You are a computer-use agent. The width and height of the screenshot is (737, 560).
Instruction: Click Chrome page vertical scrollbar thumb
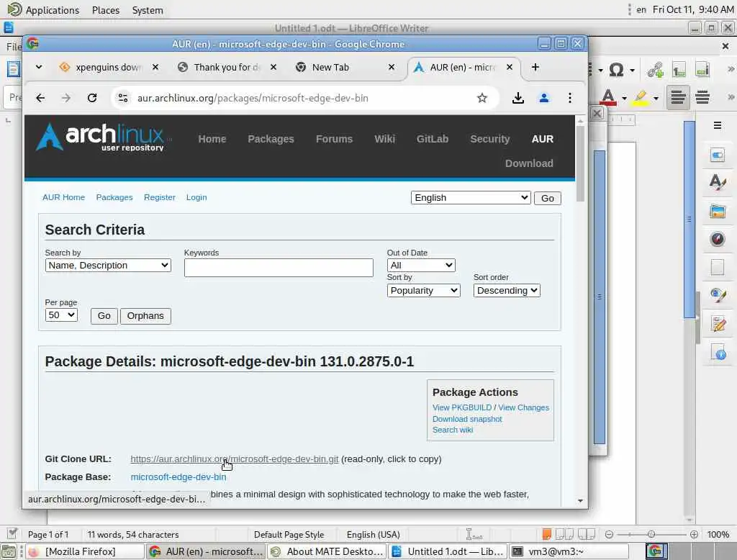[581, 163]
